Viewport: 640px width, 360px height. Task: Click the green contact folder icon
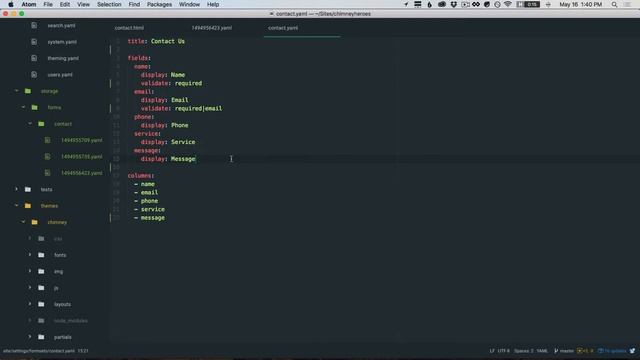[41, 123]
